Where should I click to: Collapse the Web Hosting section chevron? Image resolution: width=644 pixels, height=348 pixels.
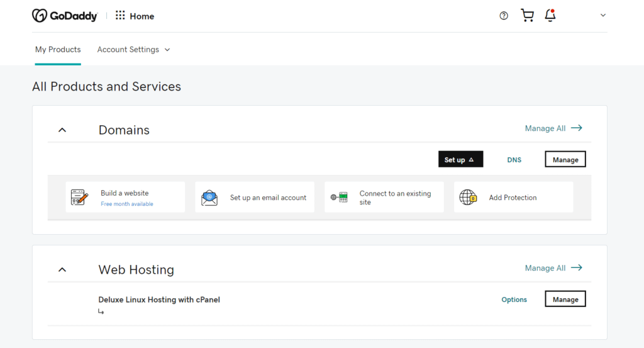pyautogui.click(x=62, y=269)
